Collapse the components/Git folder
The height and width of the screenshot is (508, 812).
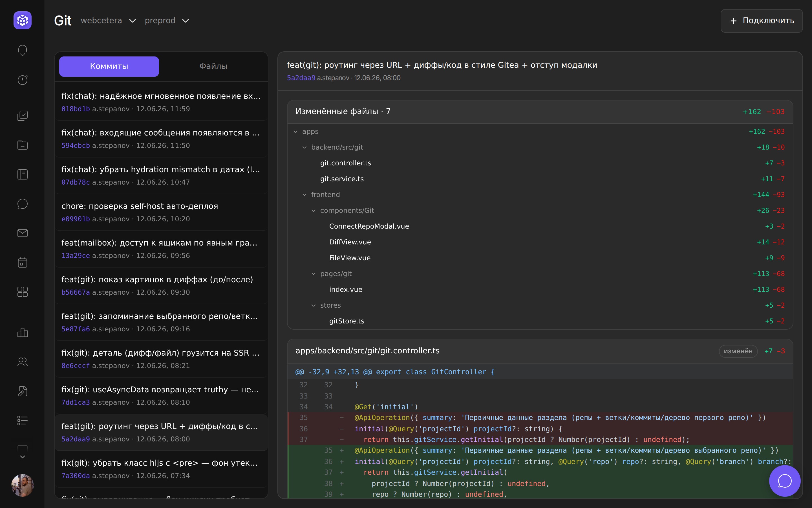(x=314, y=211)
